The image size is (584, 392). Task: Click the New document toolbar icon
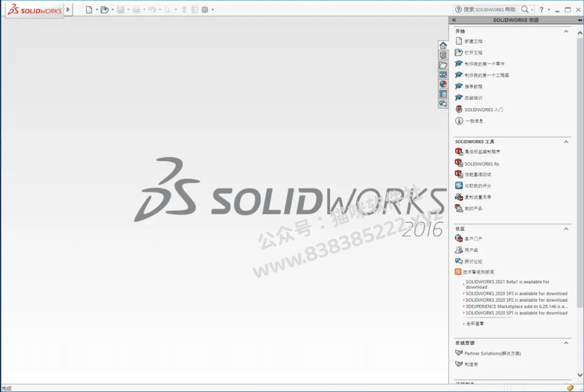click(x=89, y=10)
